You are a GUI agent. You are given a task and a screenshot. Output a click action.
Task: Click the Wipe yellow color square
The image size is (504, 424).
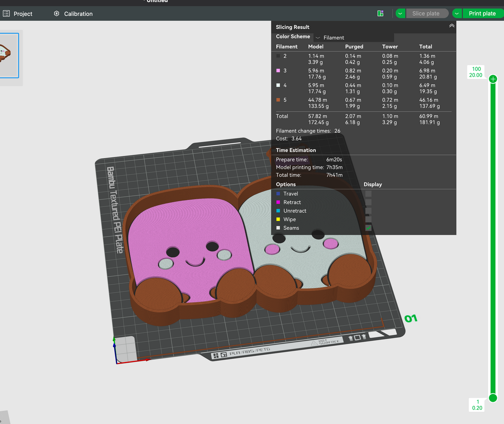coord(278,219)
